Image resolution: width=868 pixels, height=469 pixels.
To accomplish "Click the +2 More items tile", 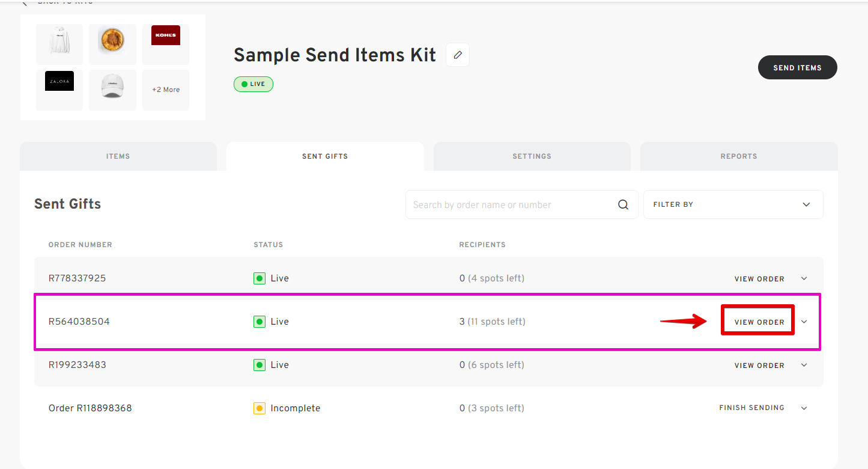I will (x=166, y=90).
